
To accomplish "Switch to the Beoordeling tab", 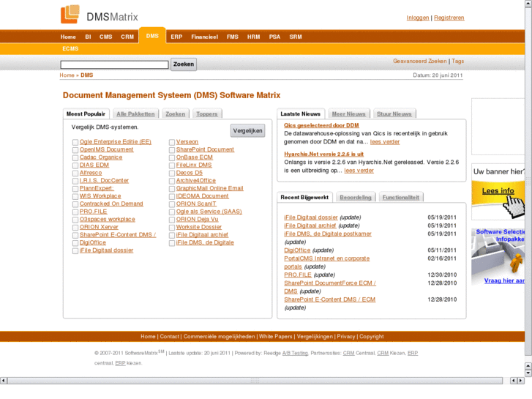I will pos(356,197).
